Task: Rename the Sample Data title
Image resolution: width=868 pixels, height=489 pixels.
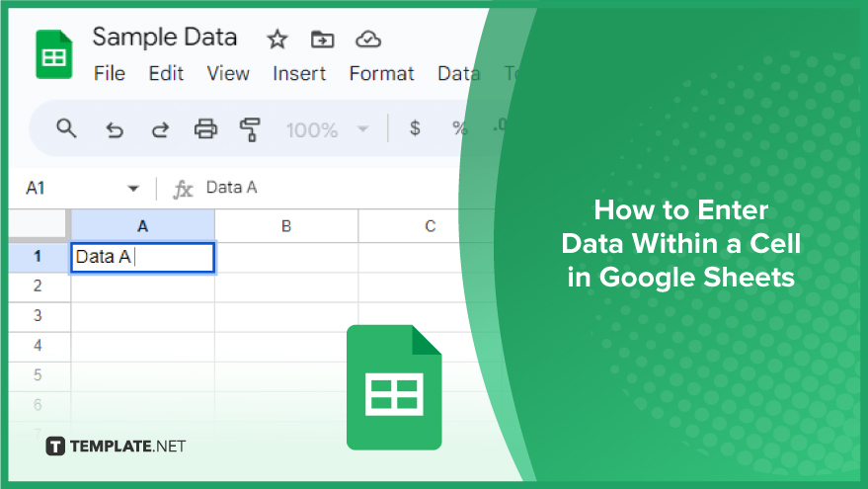Action: click(x=164, y=38)
